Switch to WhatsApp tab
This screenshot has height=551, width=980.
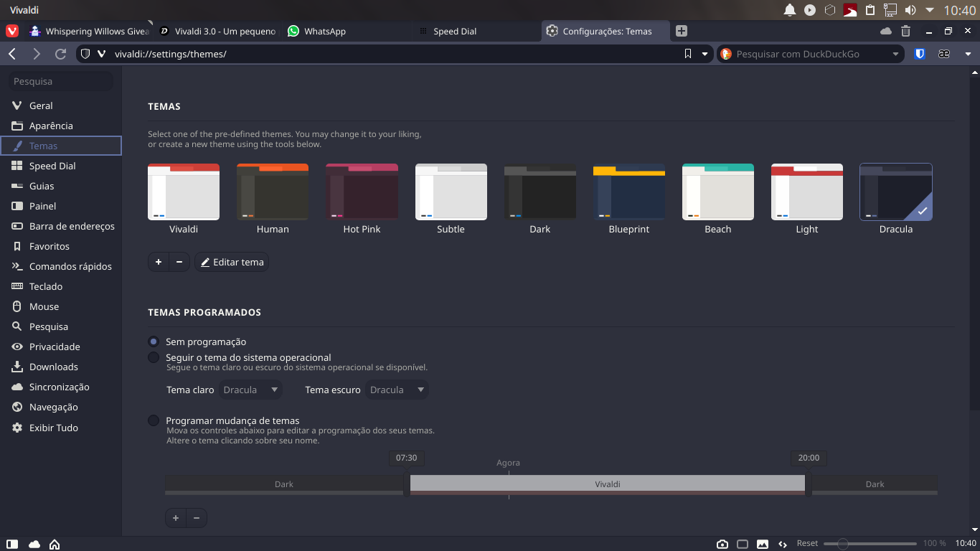[x=347, y=31]
